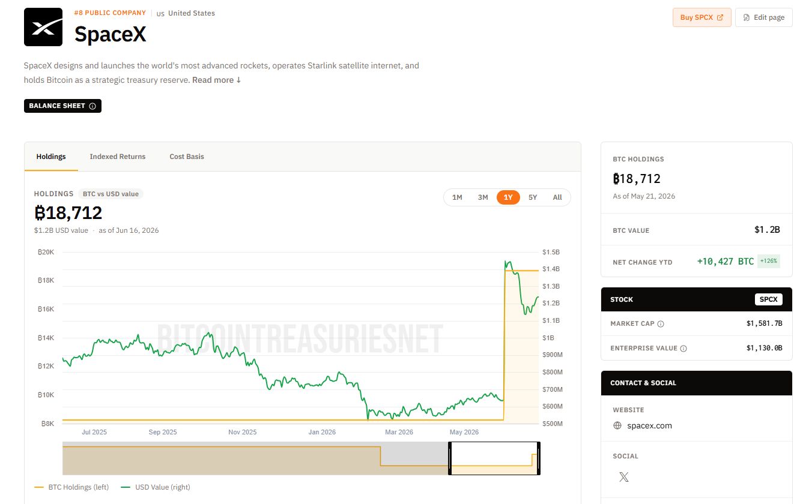Click the May 2026 axis label
This screenshot has width=812, height=504.
[464, 432]
